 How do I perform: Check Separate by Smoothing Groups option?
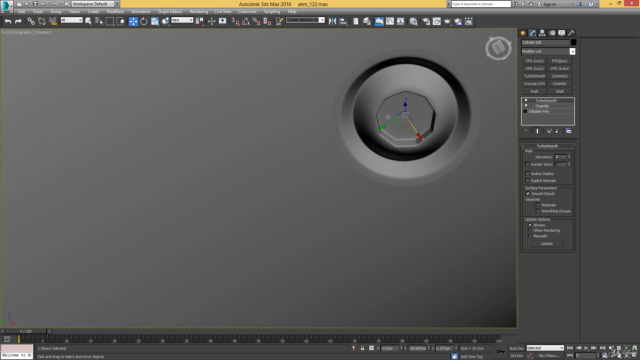(x=538, y=211)
